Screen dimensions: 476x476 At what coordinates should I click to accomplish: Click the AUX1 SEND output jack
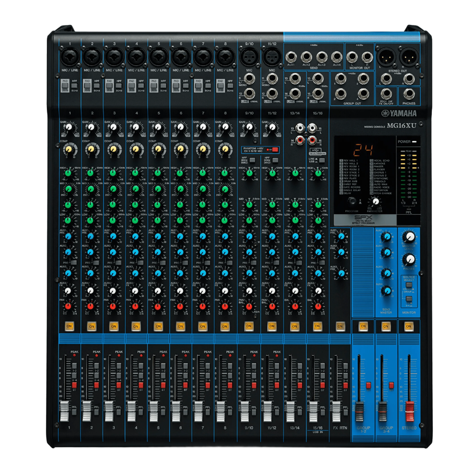click(291, 57)
